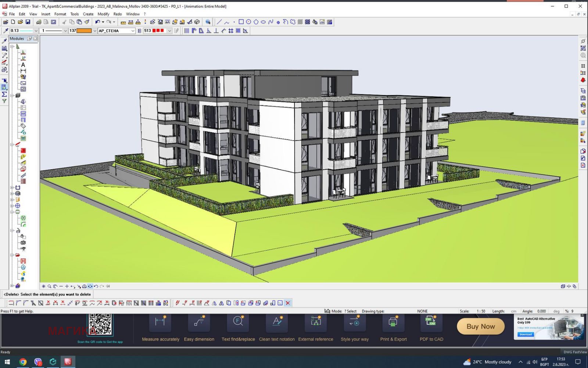
Task: Click the Save icon in the toolbar
Action: click(x=28, y=22)
